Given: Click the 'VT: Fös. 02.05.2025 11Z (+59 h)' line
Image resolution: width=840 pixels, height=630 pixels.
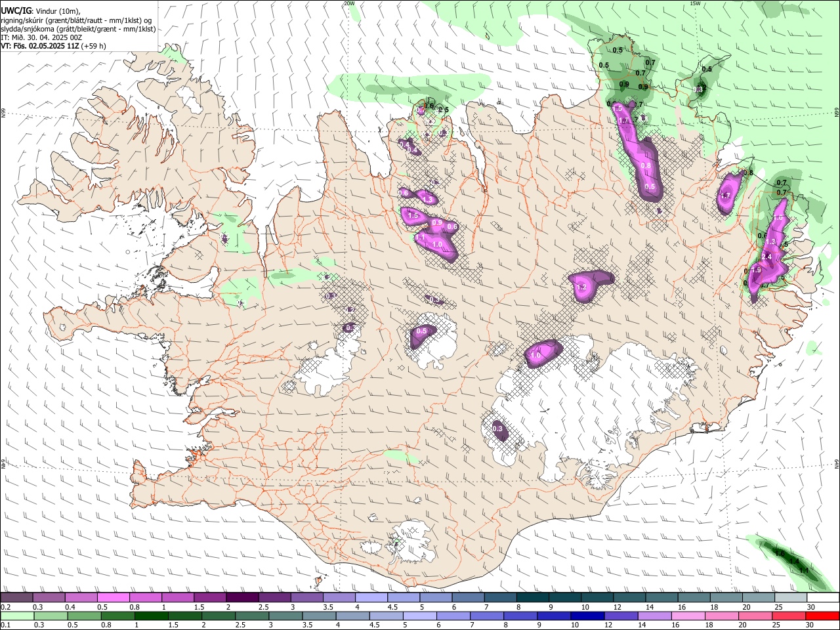Looking at the screenshot, I should click(53, 46).
